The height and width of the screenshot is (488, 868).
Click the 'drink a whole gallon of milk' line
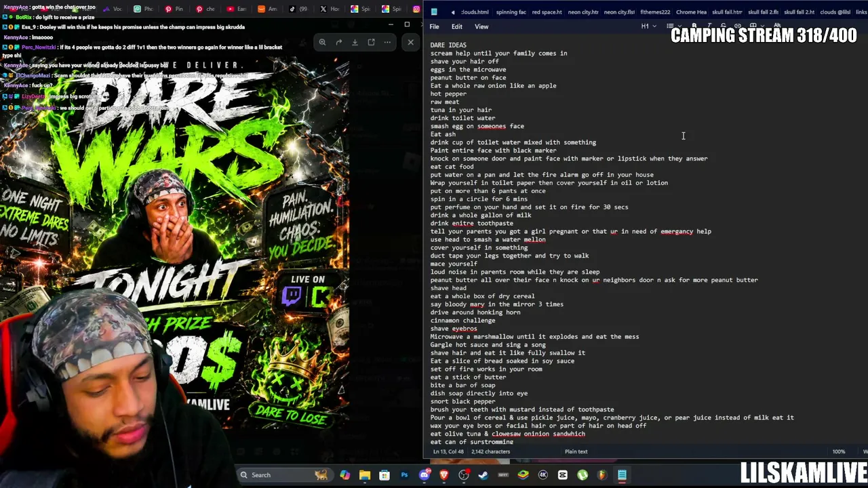481,216
